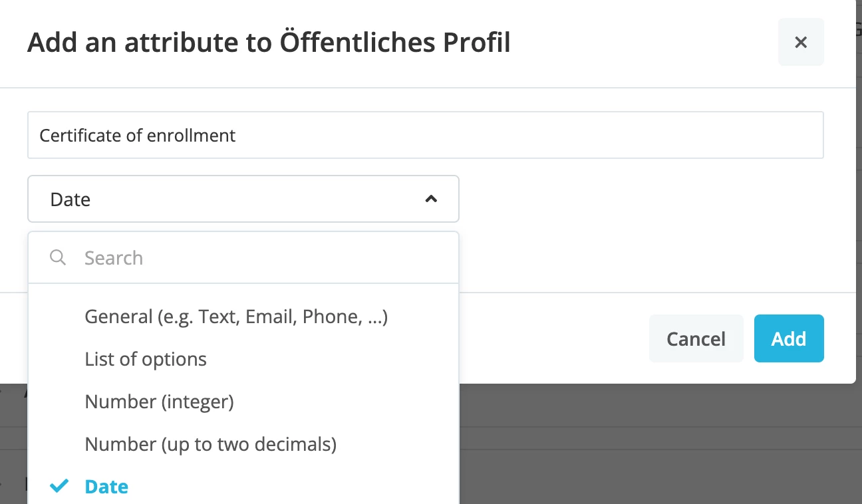This screenshot has height=504, width=862.
Task: Close the dialog with the X icon
Action: click(801, 43)
